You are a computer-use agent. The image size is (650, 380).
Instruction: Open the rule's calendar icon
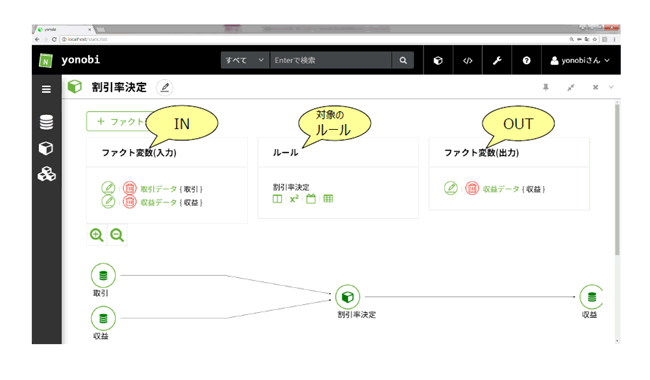pyautogui.click(x=311, y=199)
